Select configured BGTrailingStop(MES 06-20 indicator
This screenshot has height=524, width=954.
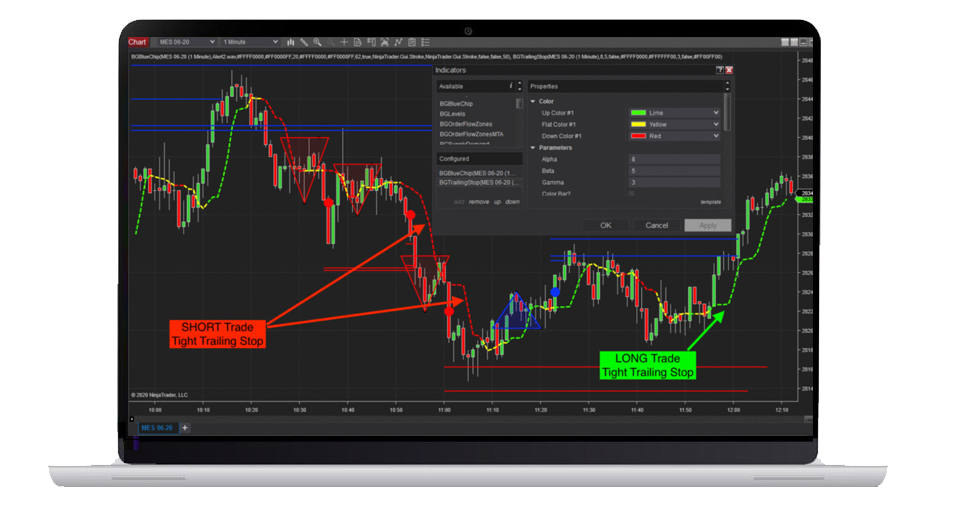click(479, 182)
